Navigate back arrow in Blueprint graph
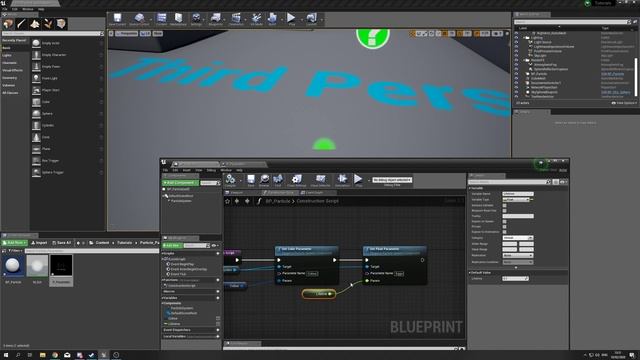Screen dimensions: 640x360 [x=237, y=201]
